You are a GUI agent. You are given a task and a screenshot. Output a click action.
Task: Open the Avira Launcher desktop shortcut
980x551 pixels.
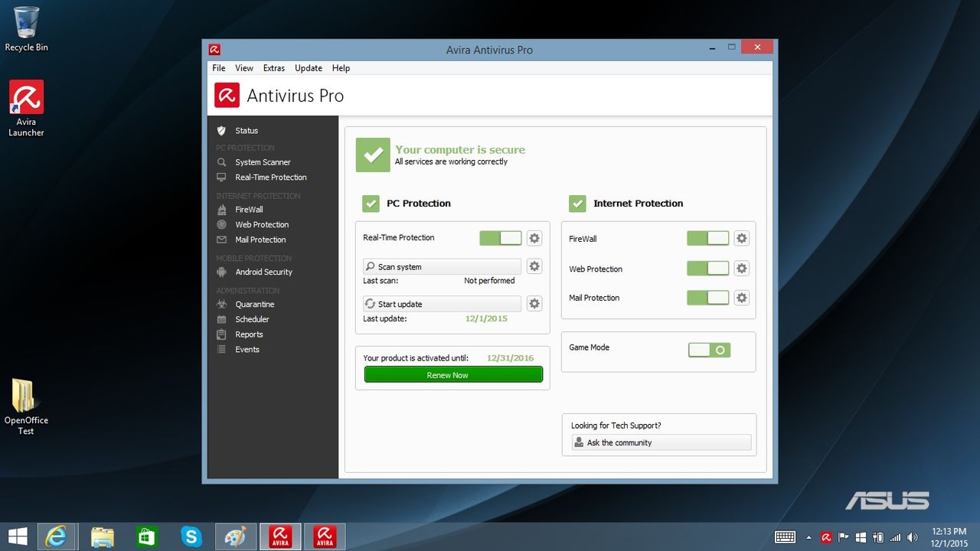coord(26,109)
